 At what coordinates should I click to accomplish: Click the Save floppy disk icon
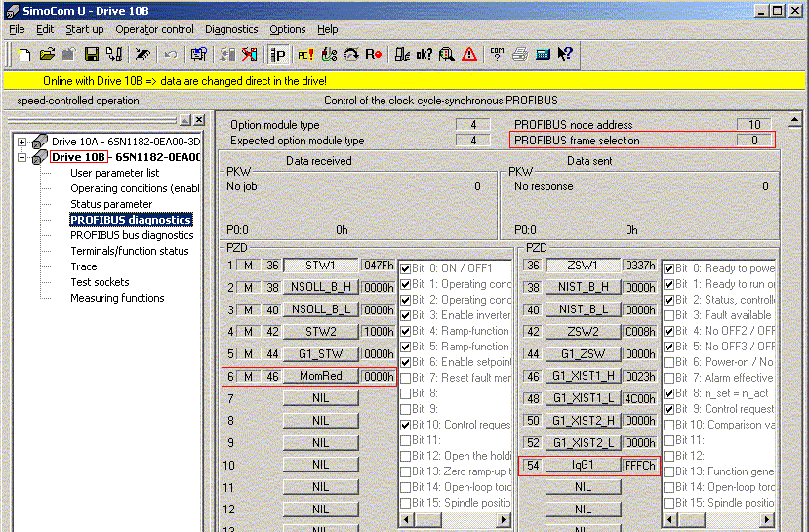click(x=92, y=55)
